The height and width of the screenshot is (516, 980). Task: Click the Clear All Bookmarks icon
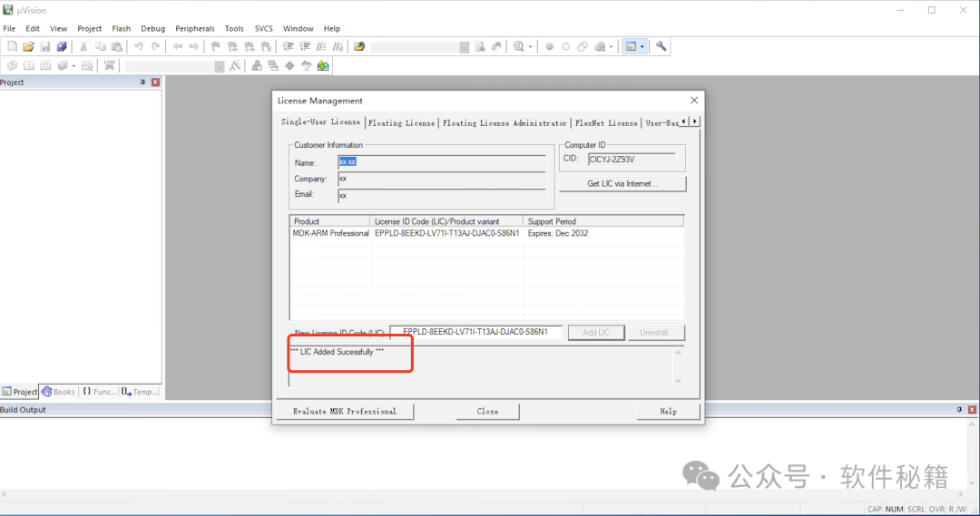[x=266, y=47]
